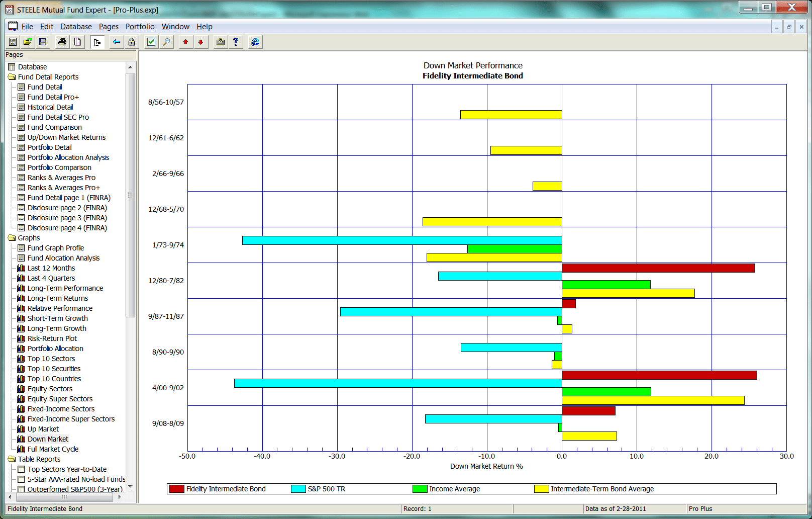
Task: Open Fund Detail Pro+ report
Action: coord(53,97)
